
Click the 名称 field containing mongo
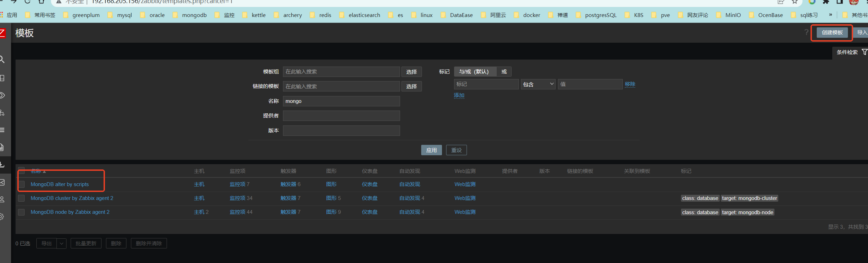[x=342, y=101]
